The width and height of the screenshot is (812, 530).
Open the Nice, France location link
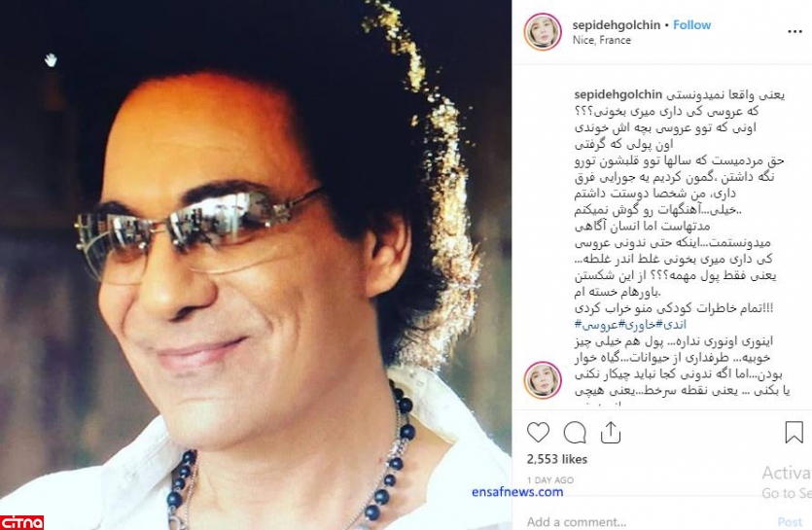coord(601,40)
